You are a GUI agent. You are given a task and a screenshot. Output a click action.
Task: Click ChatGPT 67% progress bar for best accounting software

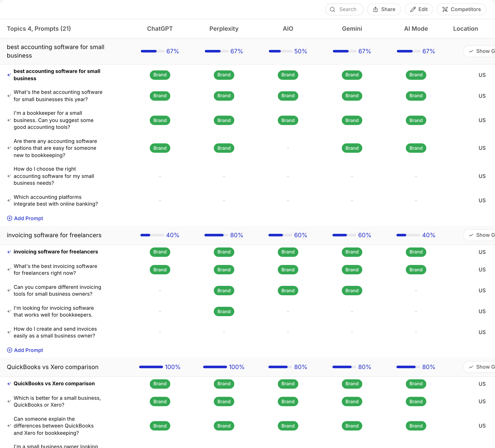tap(153, 51)
